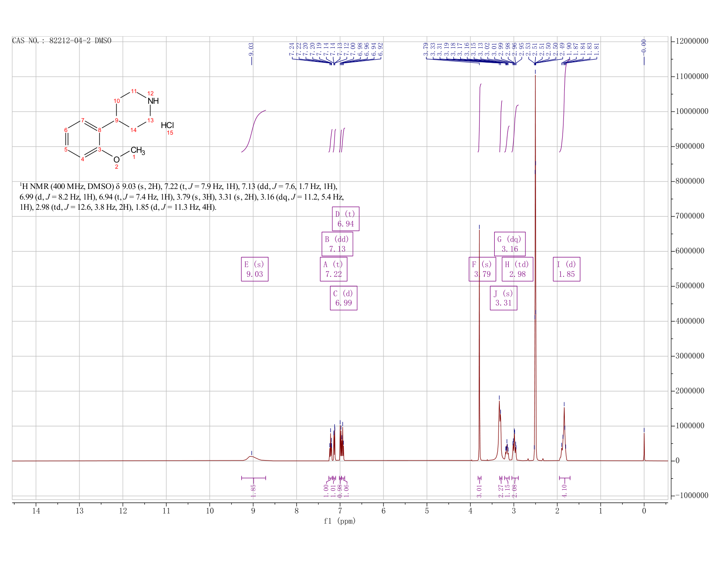The height and width of the screenshot is (563, 728).
Task: Click the CH3 methoxy group label
Action: pyautogui.click(x=138, y=151)
